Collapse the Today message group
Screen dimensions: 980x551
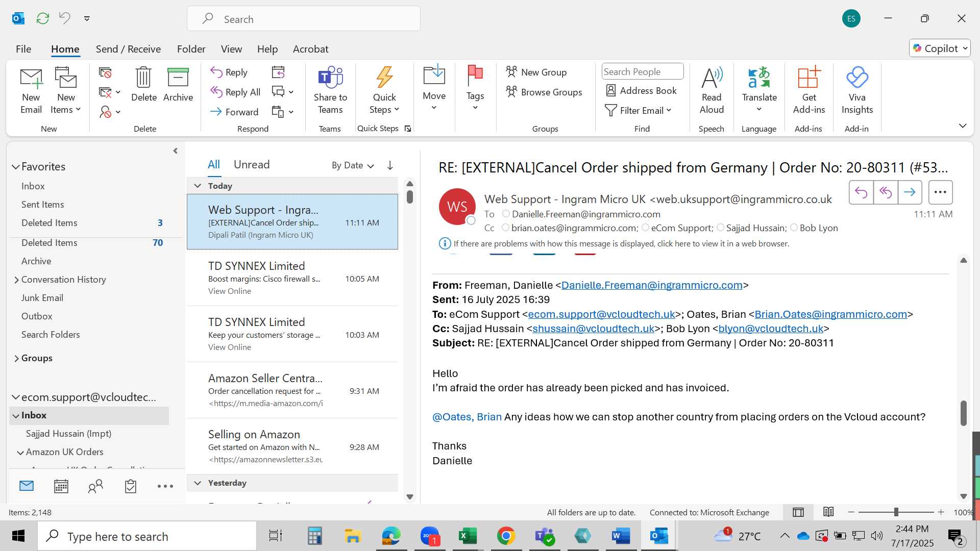click(198, 186)
